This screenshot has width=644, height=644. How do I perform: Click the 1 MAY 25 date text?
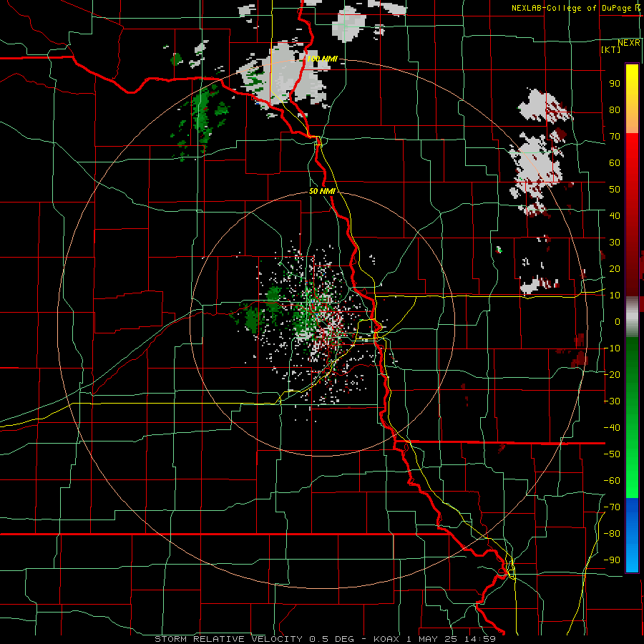point(432,639)
